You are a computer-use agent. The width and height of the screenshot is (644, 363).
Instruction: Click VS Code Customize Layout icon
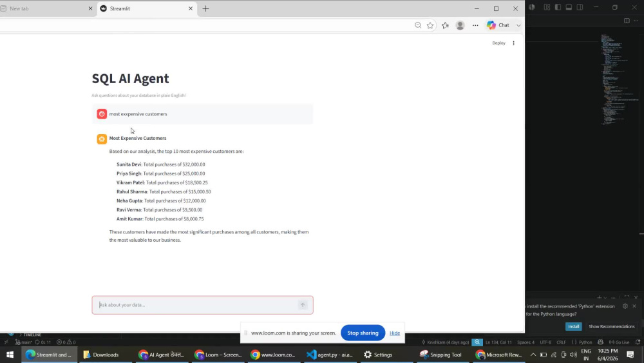[x=547, y=7]
